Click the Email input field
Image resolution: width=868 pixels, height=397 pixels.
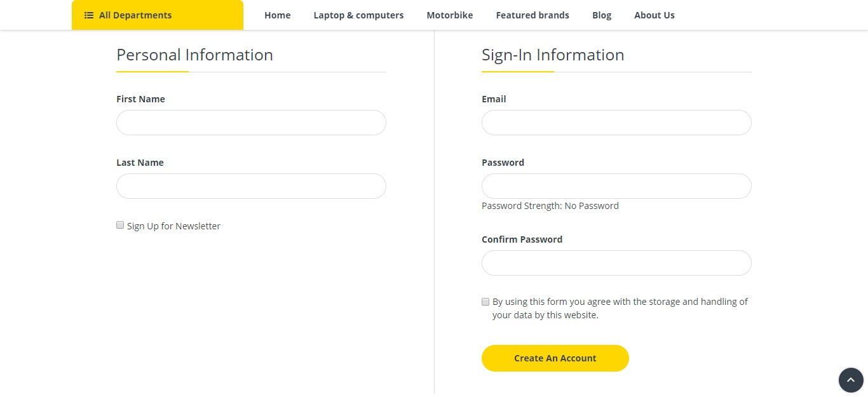point(616,123)
